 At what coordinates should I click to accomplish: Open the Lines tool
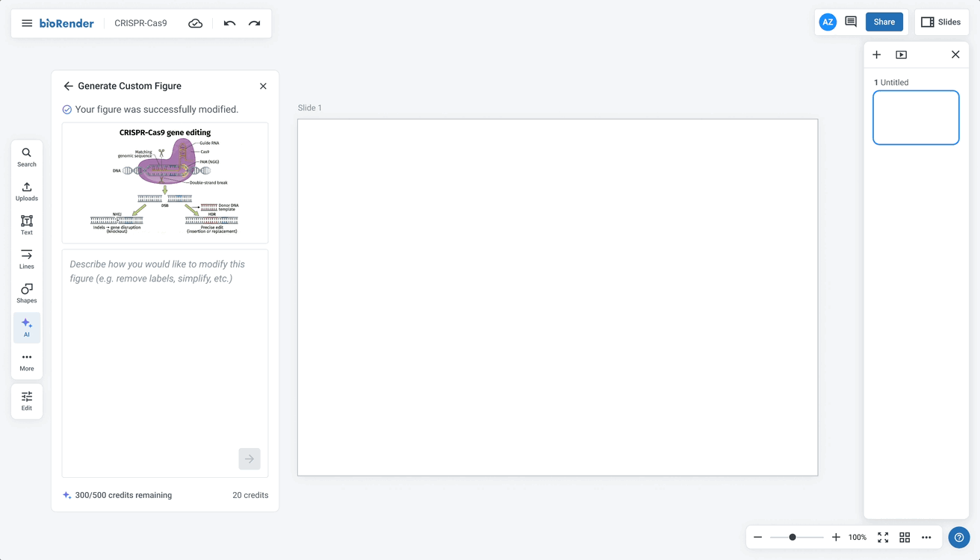pos(26,259)
